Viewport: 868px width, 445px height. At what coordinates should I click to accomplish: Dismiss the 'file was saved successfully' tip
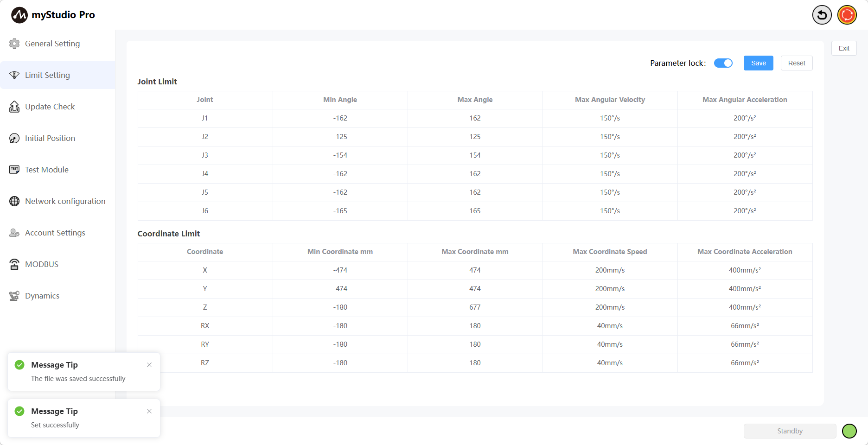149,365
